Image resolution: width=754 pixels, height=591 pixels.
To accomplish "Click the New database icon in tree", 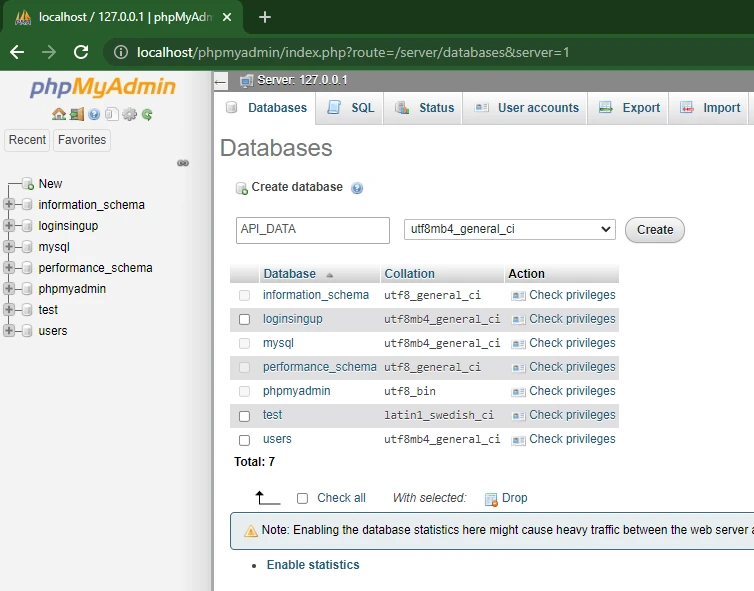I will 28,184.
